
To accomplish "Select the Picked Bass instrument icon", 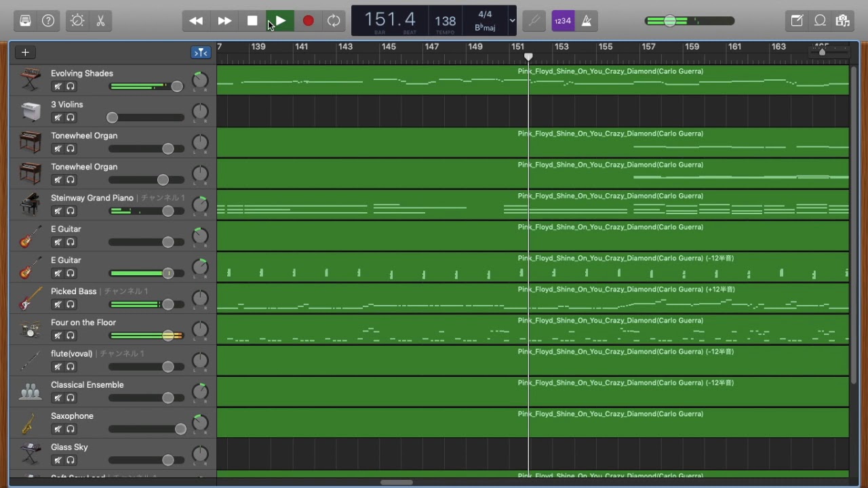I will coord(31,298).
